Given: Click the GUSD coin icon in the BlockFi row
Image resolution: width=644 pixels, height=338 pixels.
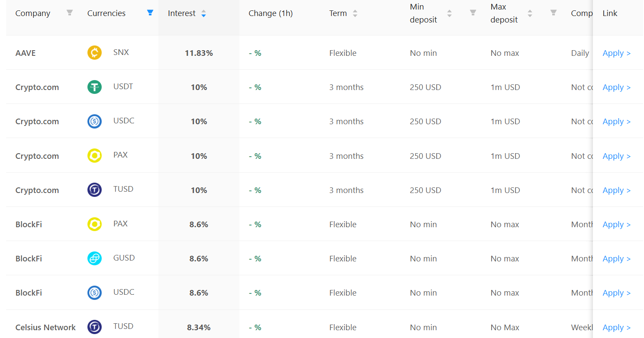Looking at the screenshot, I should 94,258.
